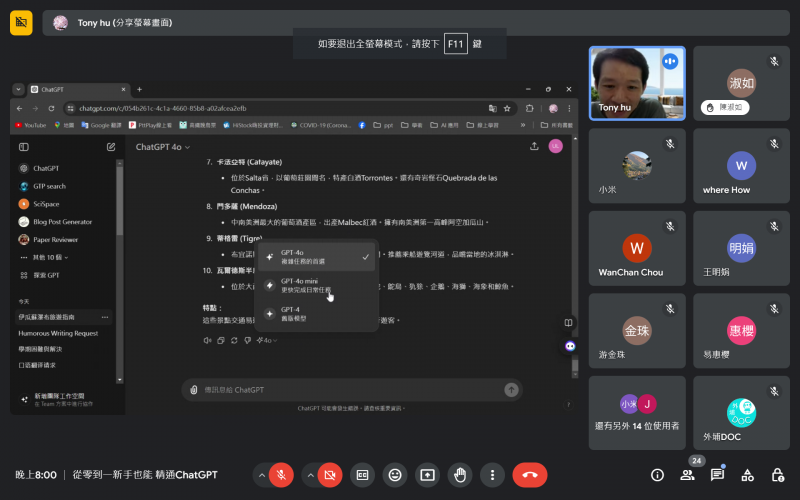Copy response with copy icon

pyautogui.click(x=221, y=340)
